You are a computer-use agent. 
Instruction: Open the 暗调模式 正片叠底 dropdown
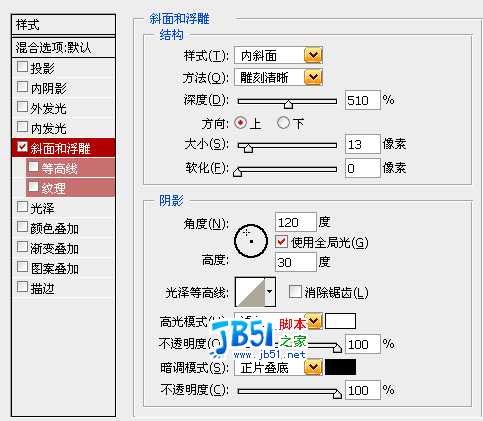click(x=278, y=368)
